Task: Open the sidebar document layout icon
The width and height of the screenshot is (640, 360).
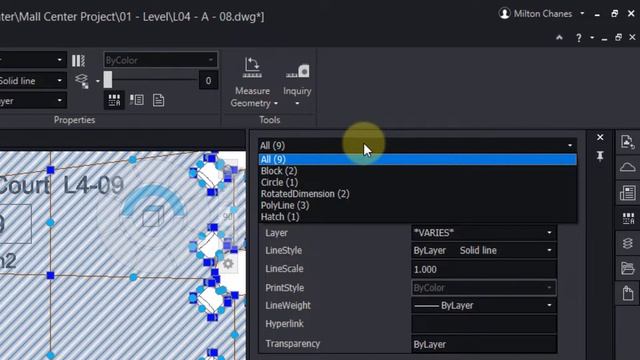Action: 627,193
